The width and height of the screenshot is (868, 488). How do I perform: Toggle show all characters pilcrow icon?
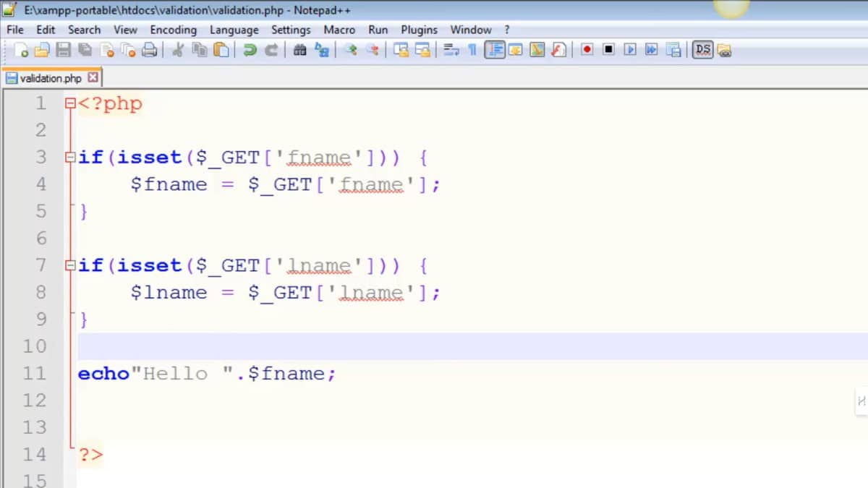[472, 50]
